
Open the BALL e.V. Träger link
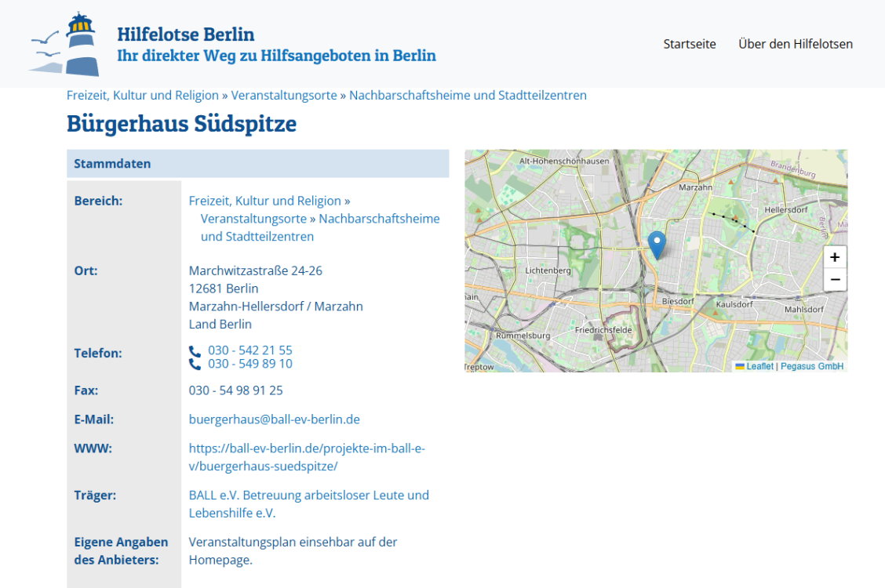pyautogui.click(x=308, y=495)
